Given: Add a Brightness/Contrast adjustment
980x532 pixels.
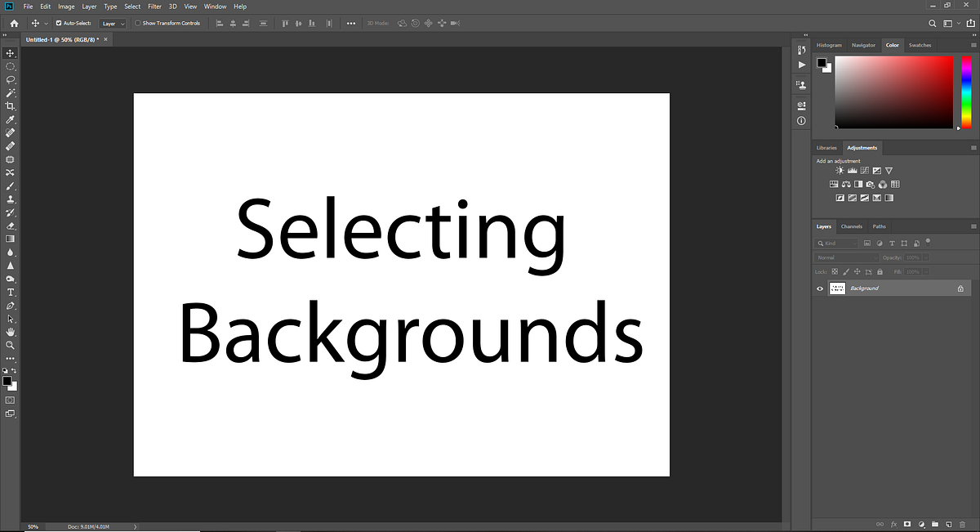Looking at the screenshot, I should tap(840, 170).
